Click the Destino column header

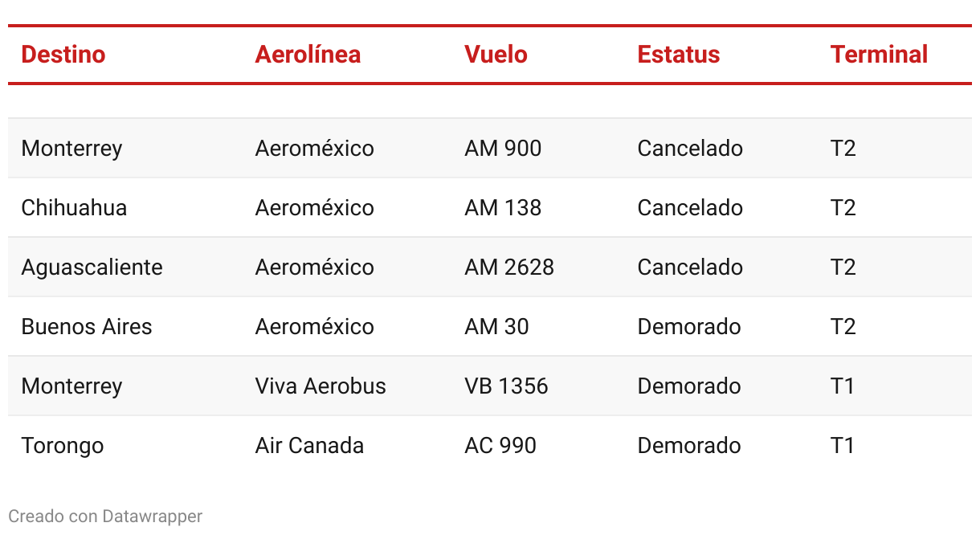click(63, 55)
